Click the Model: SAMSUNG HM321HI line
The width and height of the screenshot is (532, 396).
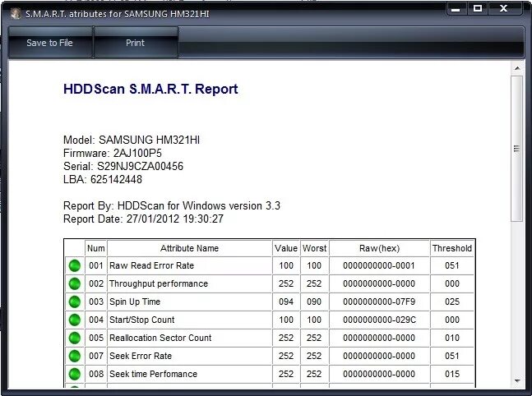point(132,140)
